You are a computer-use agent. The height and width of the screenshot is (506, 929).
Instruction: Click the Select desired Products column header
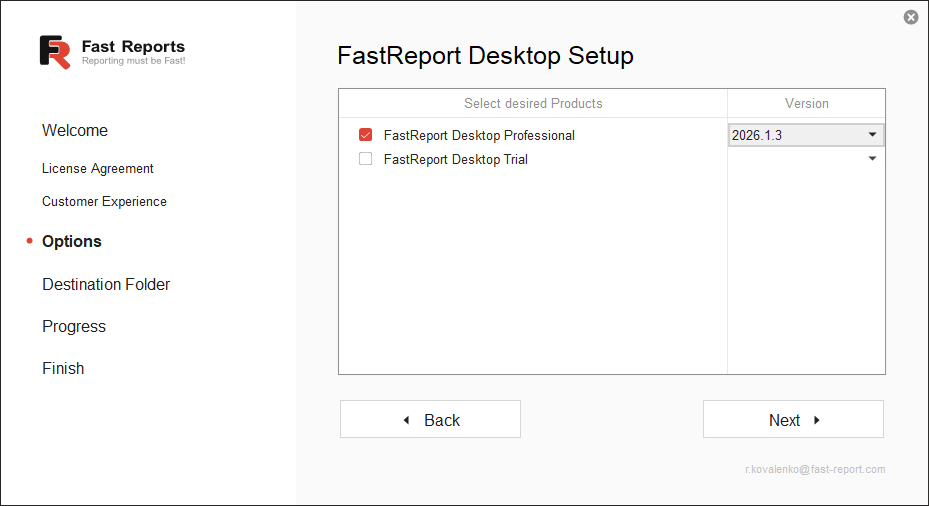coord(533,103)
